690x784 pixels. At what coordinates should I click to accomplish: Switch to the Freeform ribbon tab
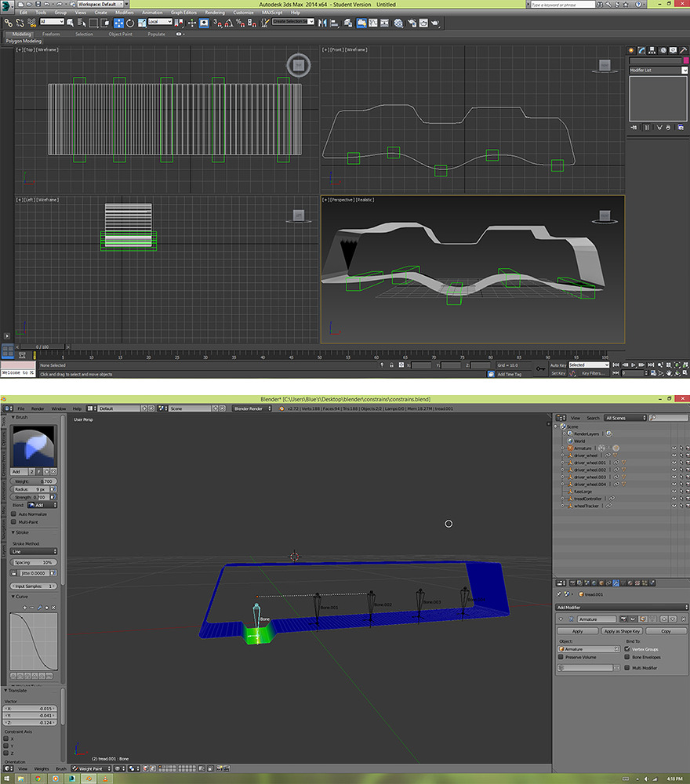(51, 34)
